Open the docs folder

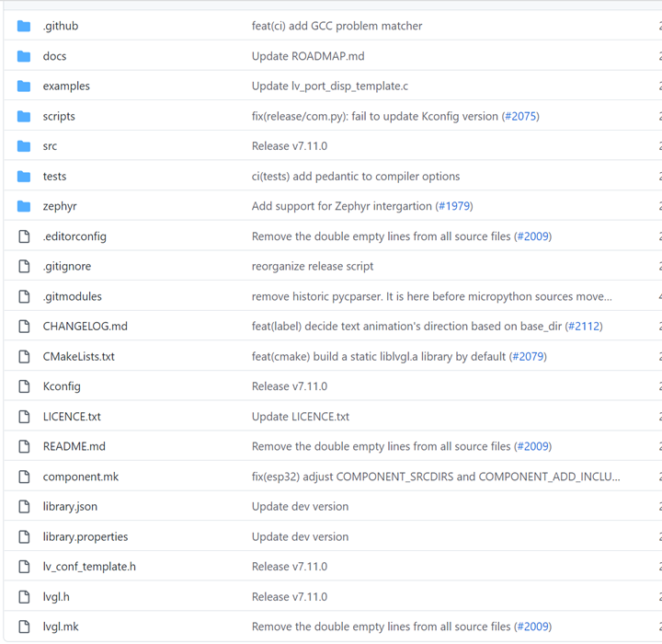pyautogui.click(x=54, y=56)
